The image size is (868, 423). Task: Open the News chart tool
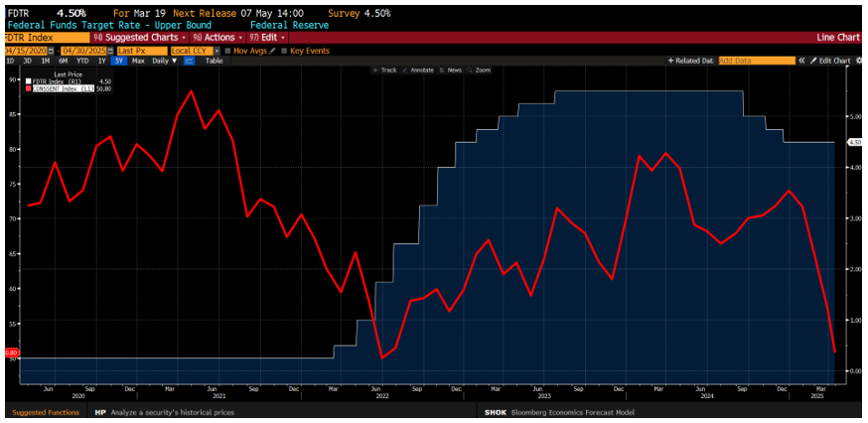click(x=451, y=70)
